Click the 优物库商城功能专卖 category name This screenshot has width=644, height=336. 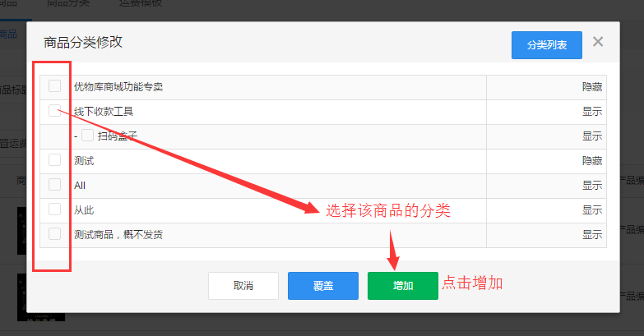(x=124, y=87)
